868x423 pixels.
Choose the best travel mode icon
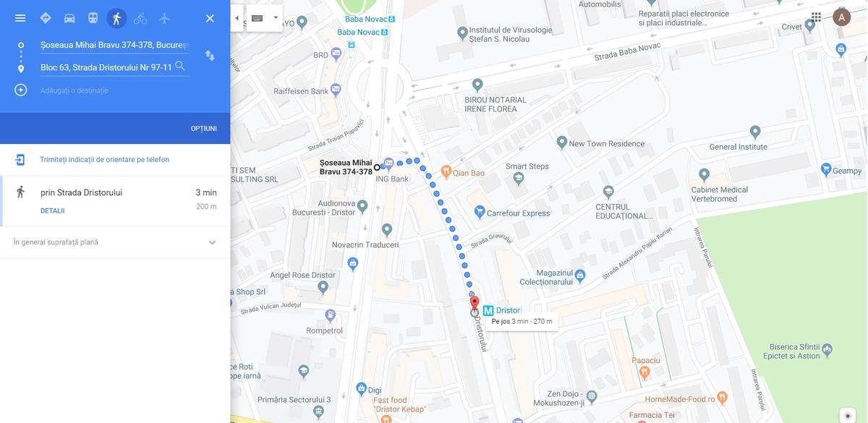point(46,18)
